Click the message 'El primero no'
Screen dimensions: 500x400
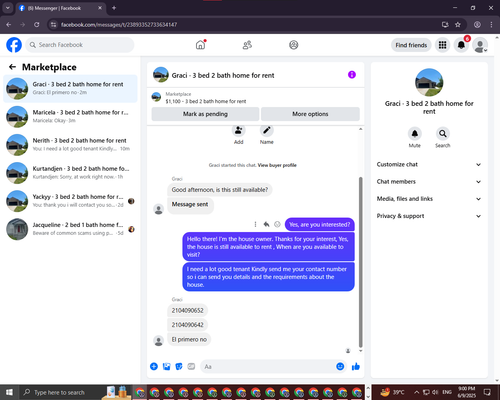[x=189, y=339]
